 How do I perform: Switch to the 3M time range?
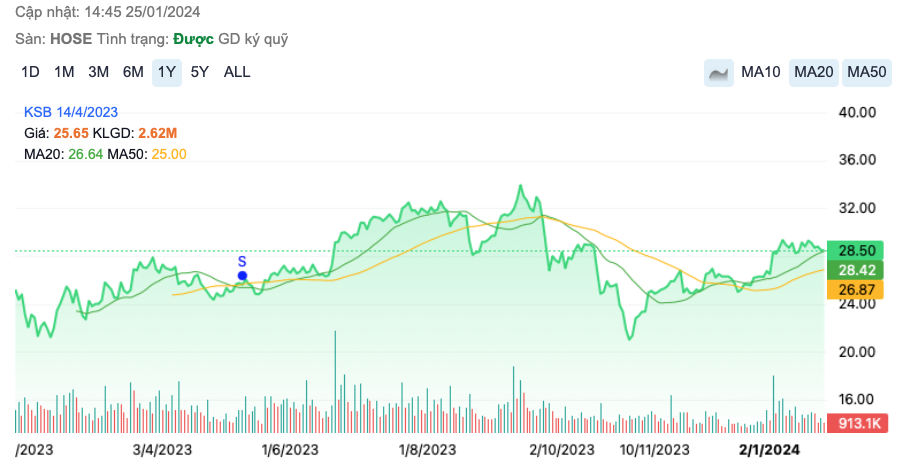point(98,72)
